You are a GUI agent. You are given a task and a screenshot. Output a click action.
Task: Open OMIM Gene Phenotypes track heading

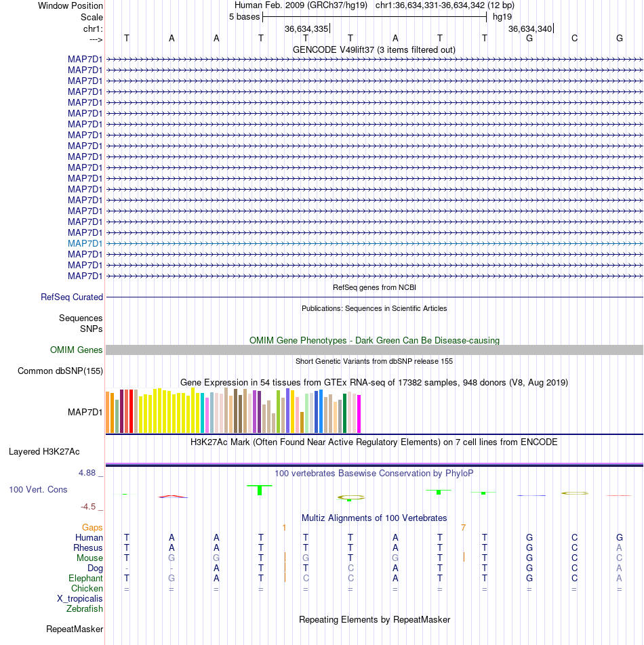click(x=374, y=341)
